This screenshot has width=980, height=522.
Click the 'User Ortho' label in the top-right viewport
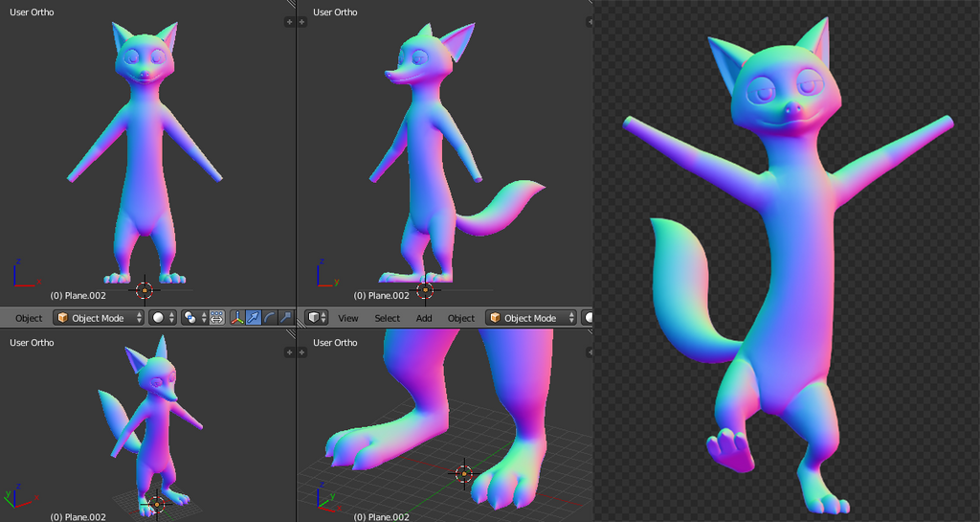pos(335,11)
